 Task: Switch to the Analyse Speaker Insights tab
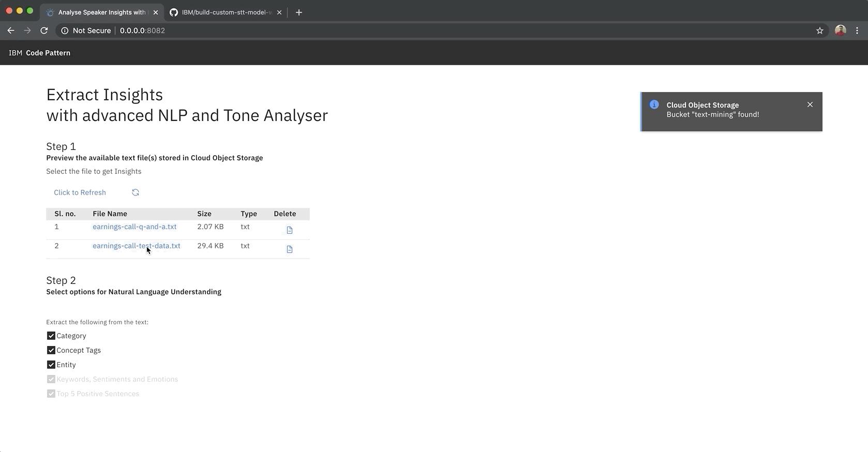point(101,12)
